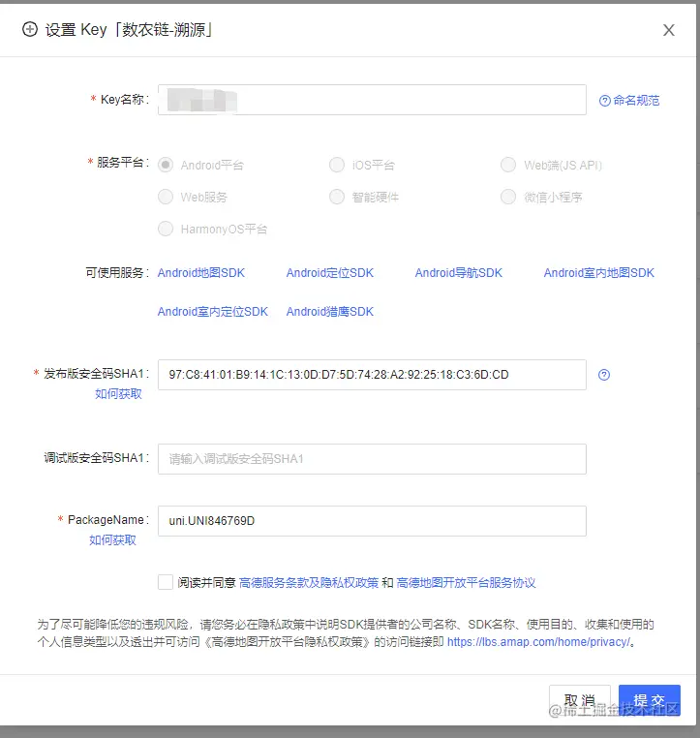Close the 设置 Key dialog
Viewport: 700px width, 738px height.
(668, 30)
